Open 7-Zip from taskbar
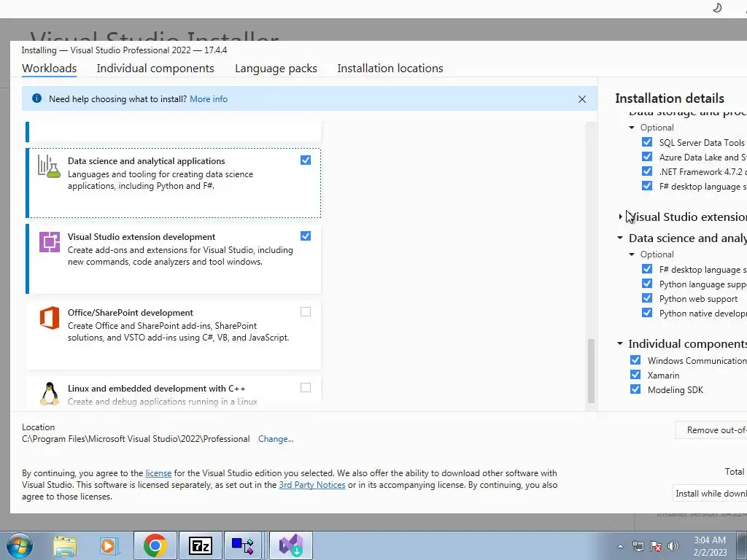Viewport: 747px width, 560px height. tap(200, 545)
